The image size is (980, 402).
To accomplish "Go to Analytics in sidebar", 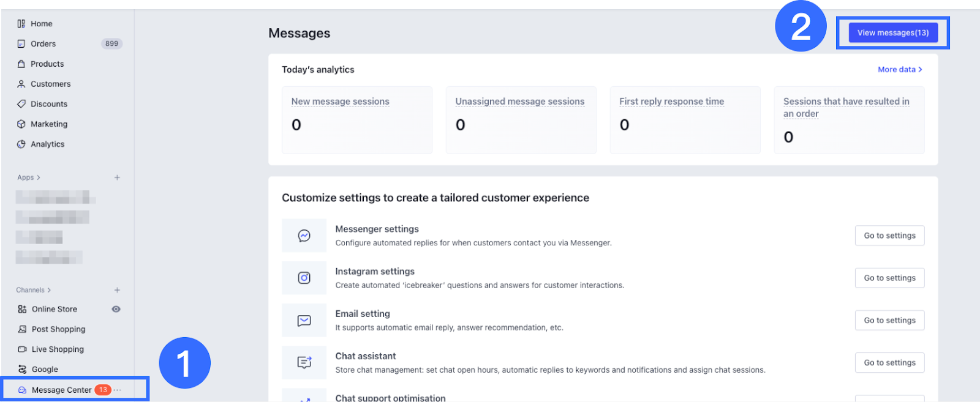I will coord(47,144).
